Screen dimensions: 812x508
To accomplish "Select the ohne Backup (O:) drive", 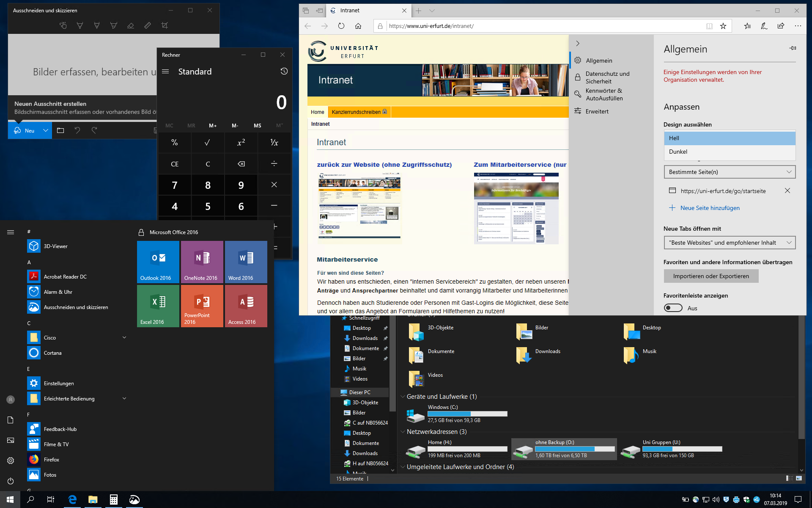I will tap(564, 449).
